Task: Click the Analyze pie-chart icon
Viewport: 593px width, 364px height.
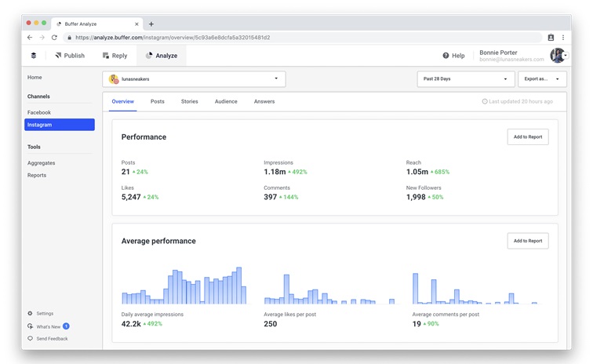Action: coord(149,55)
